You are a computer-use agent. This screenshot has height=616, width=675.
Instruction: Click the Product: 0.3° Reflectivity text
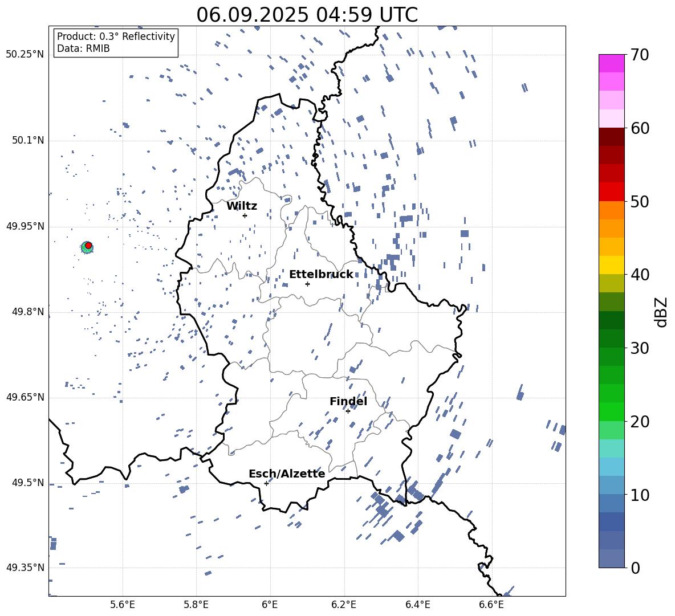(116, 36)
